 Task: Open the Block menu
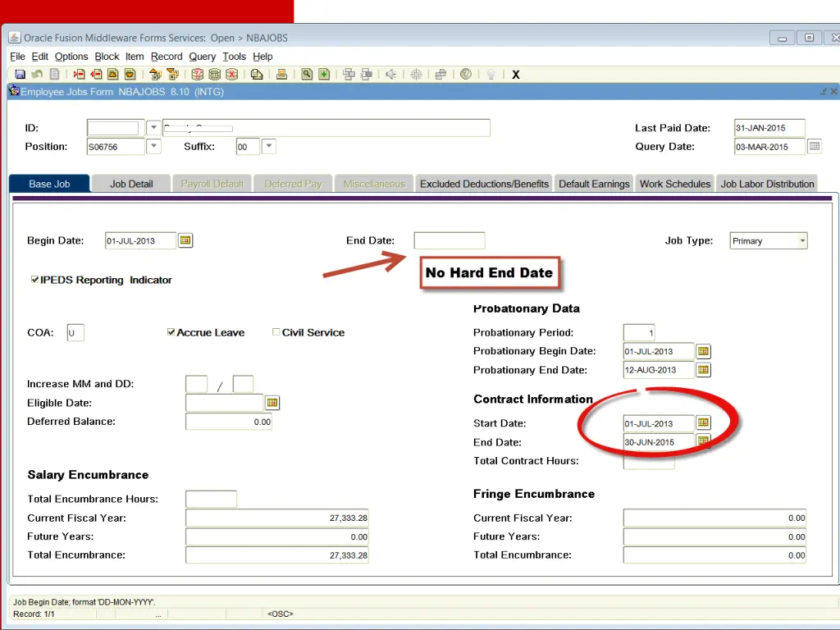107,57
